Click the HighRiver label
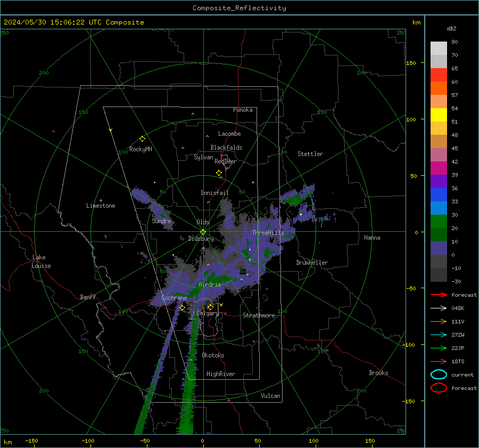The height and width of the screenshot is (448, 479). point(221,374)
